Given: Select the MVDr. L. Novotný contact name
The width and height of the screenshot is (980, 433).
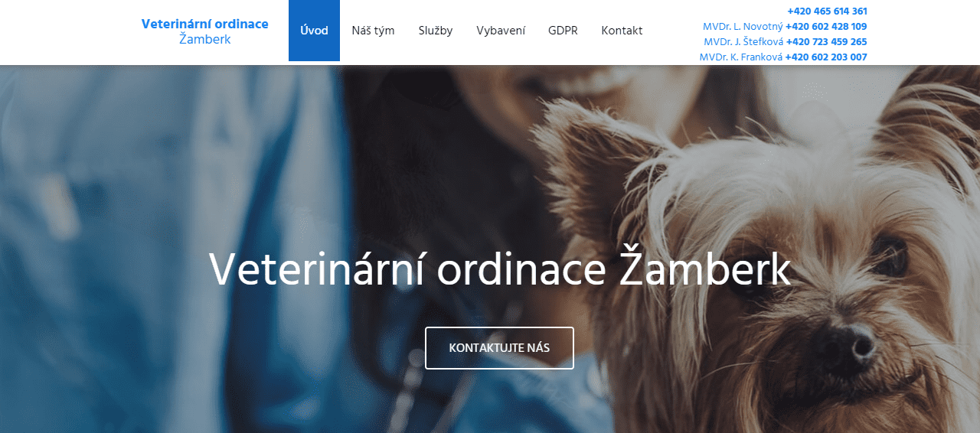Looking at the screenshot, I should click(743, 26).
